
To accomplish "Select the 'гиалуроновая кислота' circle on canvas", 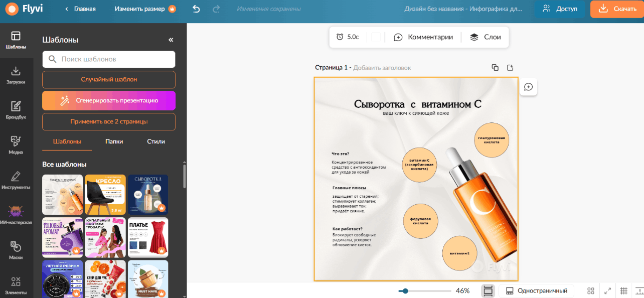I will tap(492, 140).
